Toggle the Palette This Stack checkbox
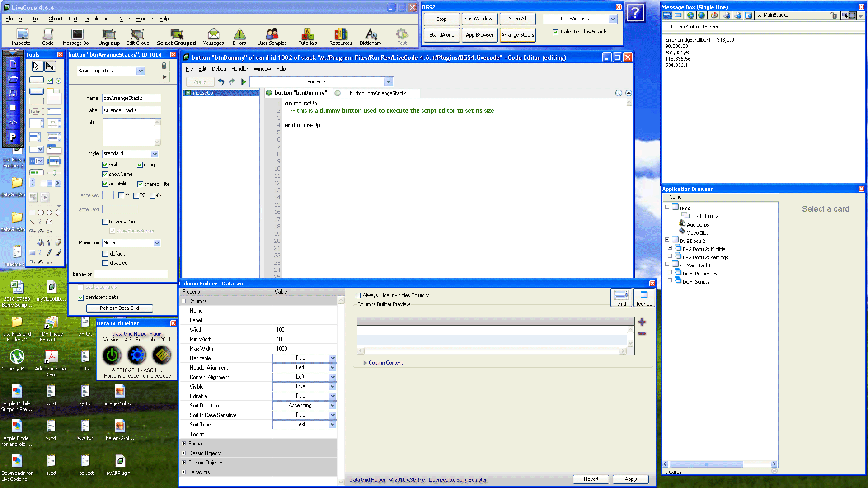This screenshot has height=488, width=868. (x=555, y=32)
